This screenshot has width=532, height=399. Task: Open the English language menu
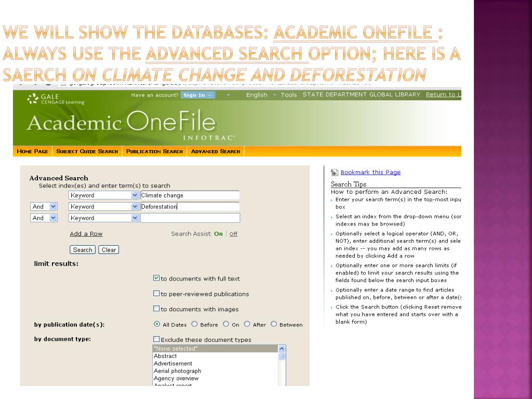[x=257, y=95]
